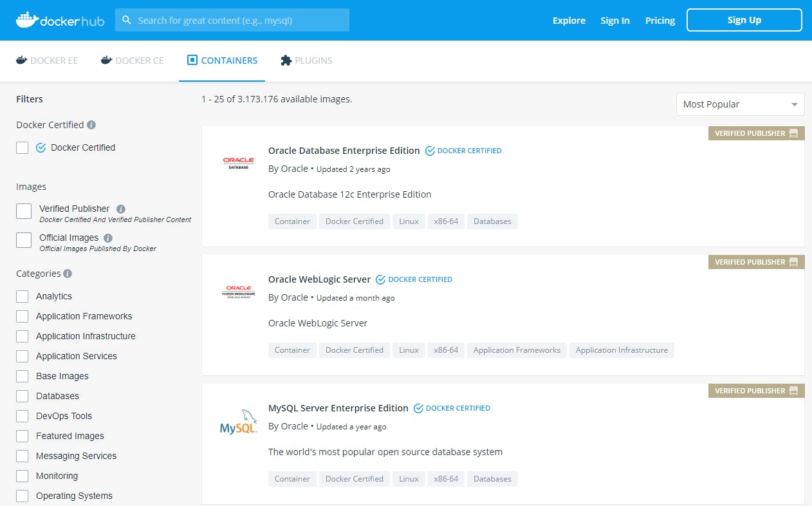Go to the Explore page link

point(569,21)
